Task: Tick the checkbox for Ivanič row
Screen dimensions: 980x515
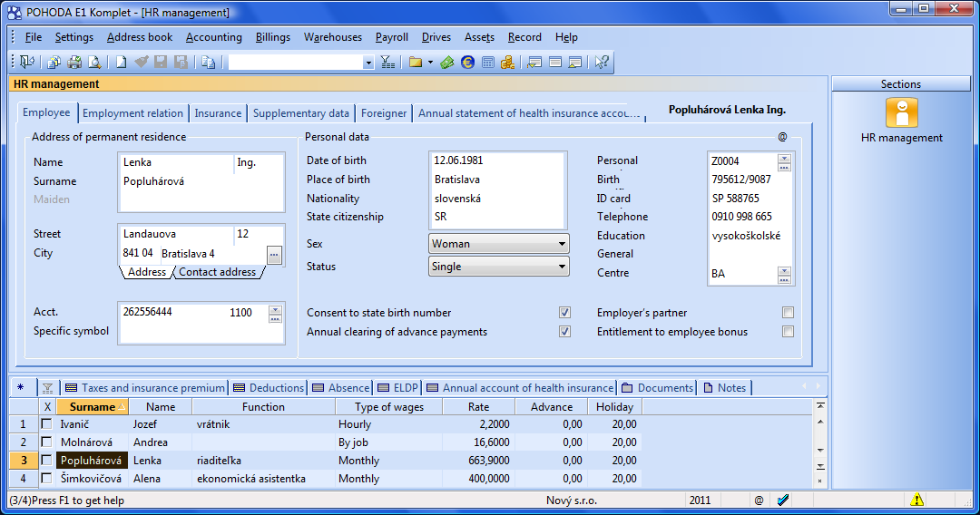Action: pyautogui.click(x=46, y=423)
